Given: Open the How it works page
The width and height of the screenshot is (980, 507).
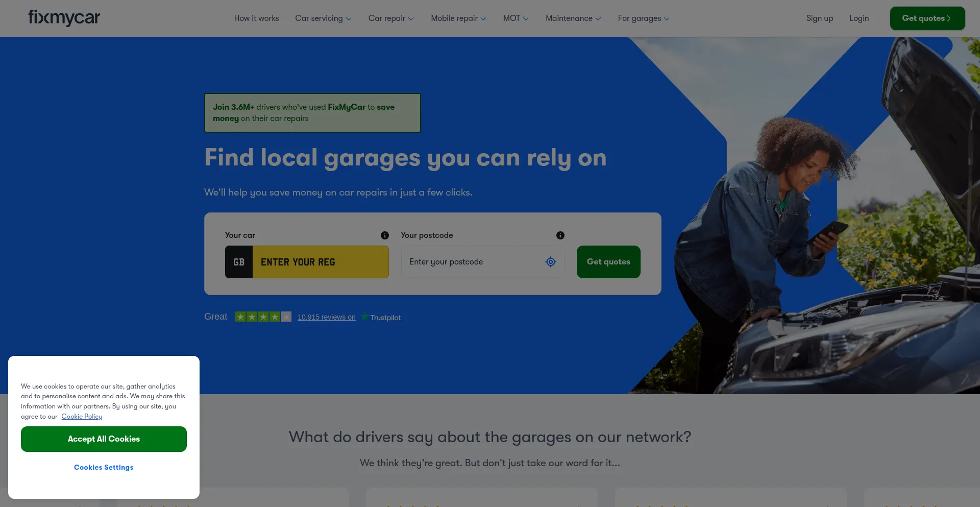Looking at the screenshot, I should click(256, 18).
